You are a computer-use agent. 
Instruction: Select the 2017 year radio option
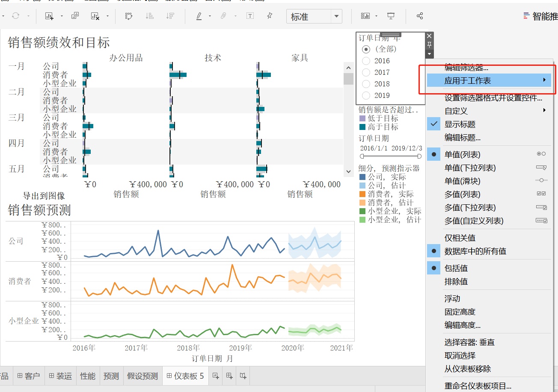366,72
